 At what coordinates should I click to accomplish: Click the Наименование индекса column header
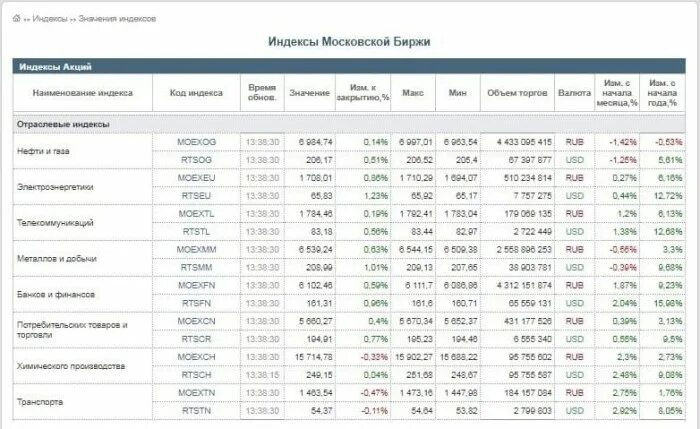(x=83, y=93)
